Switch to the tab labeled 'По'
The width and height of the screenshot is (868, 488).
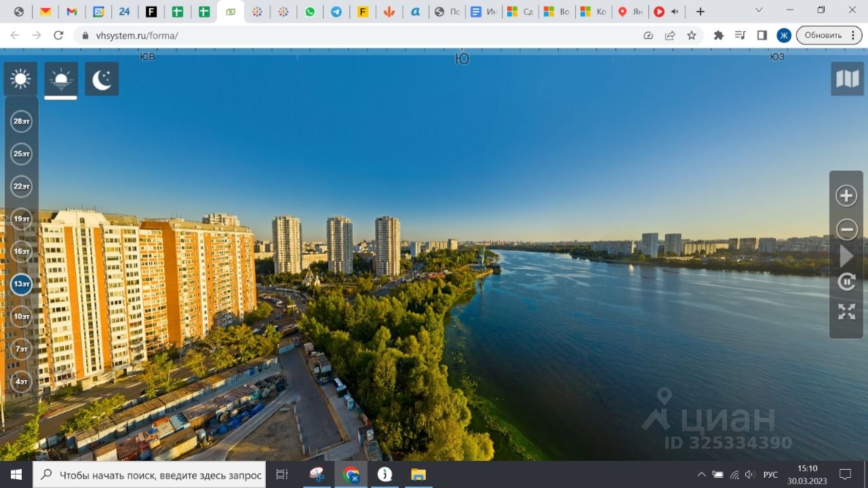(447, 12)
